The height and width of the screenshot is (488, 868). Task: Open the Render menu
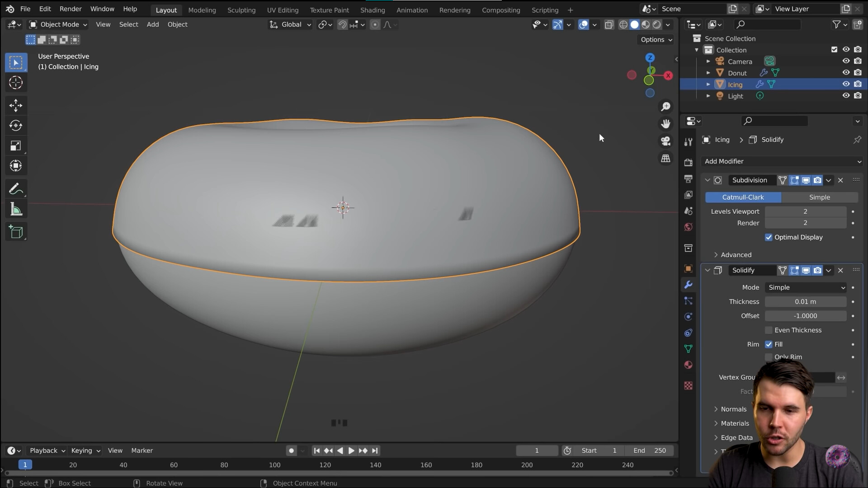(71, 9)
